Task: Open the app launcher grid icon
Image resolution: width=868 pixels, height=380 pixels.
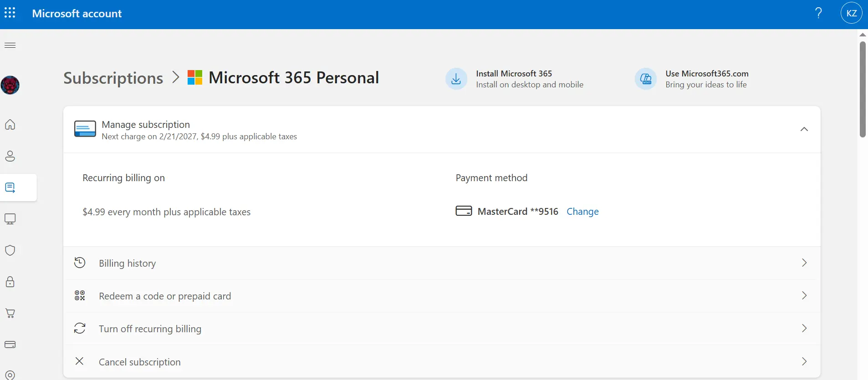Action: point(10,13)
